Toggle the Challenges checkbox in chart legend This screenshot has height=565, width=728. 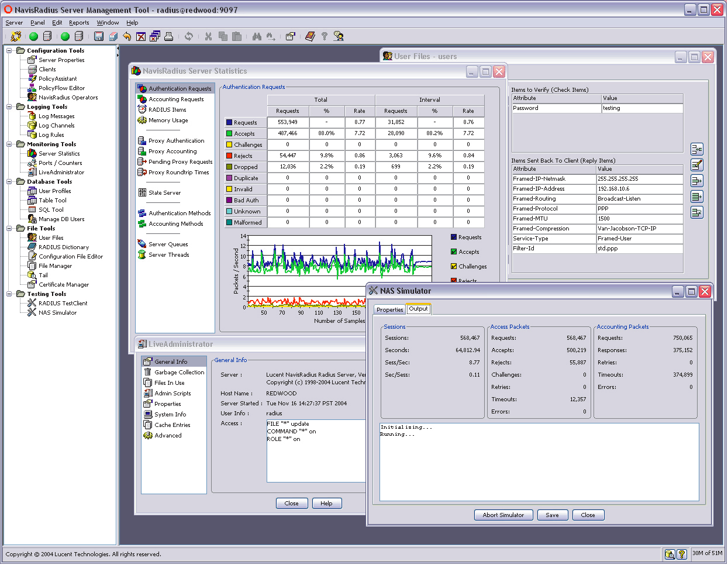pos(454,266)
